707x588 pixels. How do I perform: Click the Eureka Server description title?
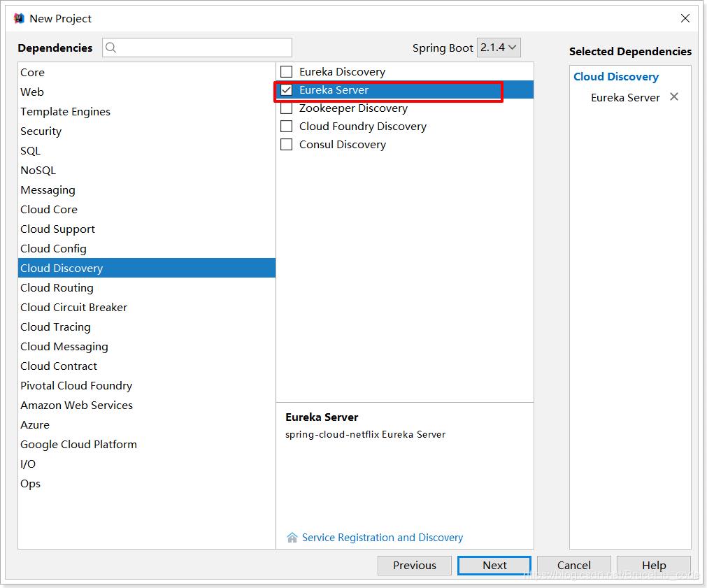point(322,417)
